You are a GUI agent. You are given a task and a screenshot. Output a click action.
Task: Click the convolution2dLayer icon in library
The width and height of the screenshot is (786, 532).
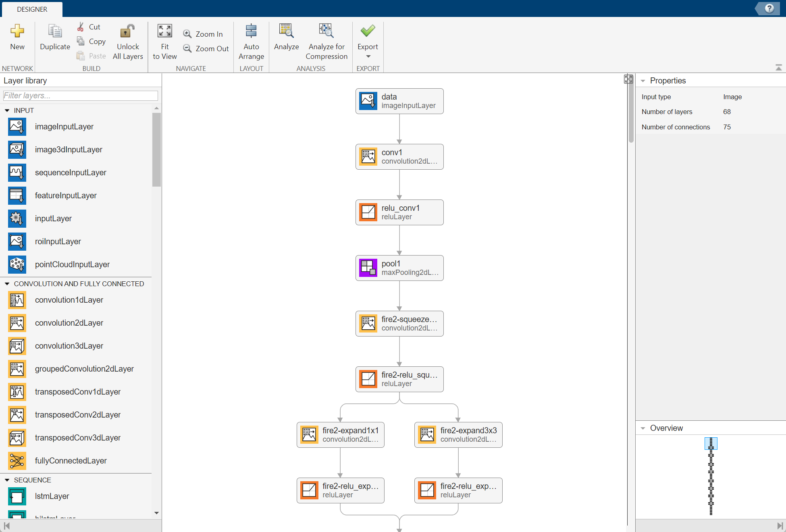pos(16,322)
